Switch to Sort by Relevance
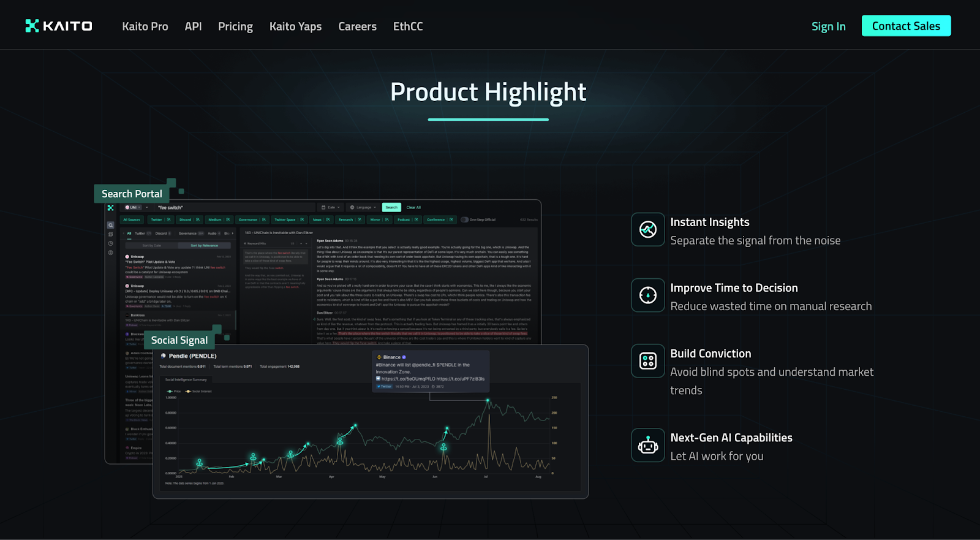The image size is (980, 540). click(205, 245)
